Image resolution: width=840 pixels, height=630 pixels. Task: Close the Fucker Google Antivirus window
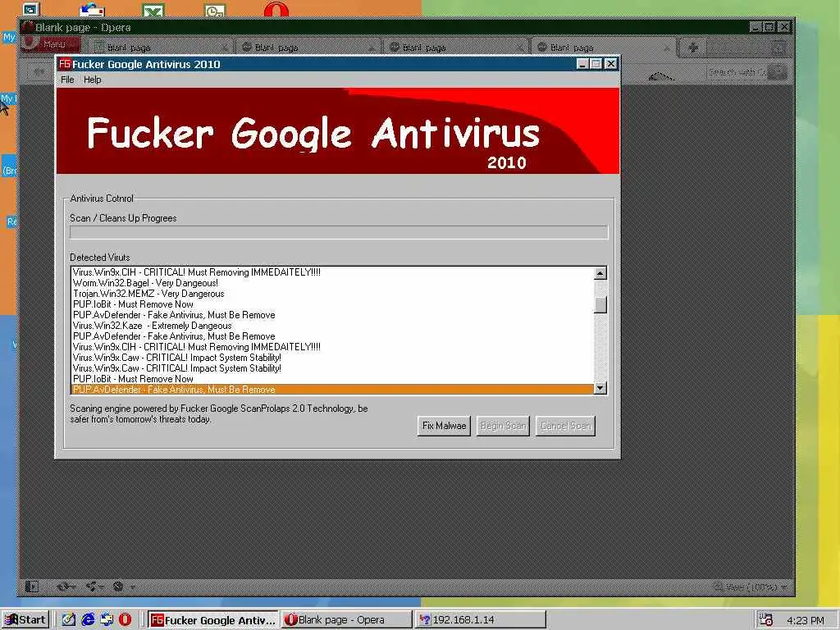tap(610, 64)
